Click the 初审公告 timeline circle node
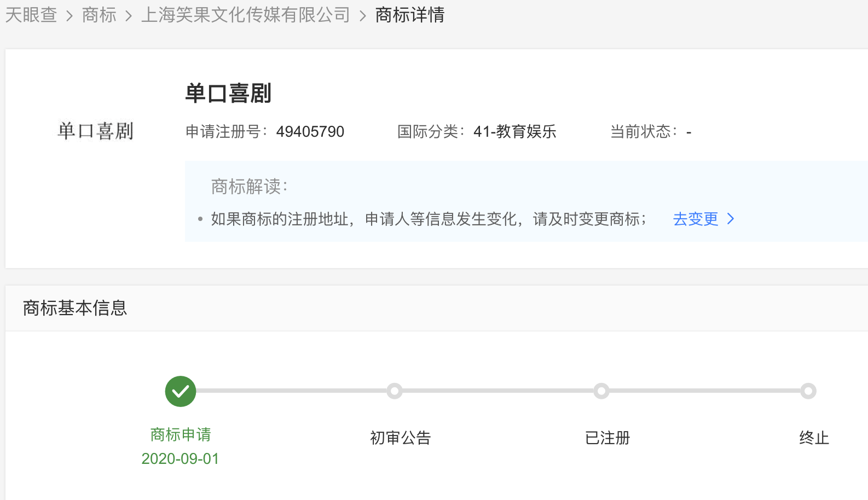The height and width of the screenshot is (500, 868). coord(395,391)
